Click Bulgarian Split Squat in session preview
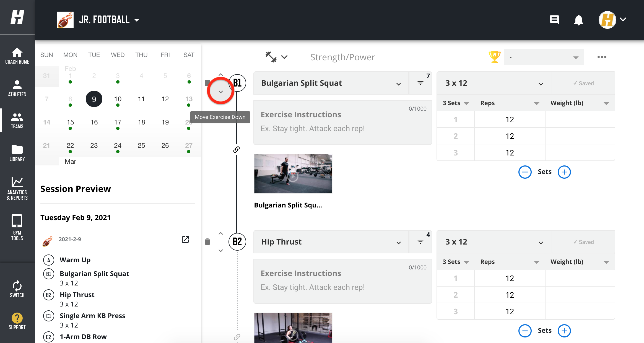Screen dimensions: 644x343 (94, 274)
